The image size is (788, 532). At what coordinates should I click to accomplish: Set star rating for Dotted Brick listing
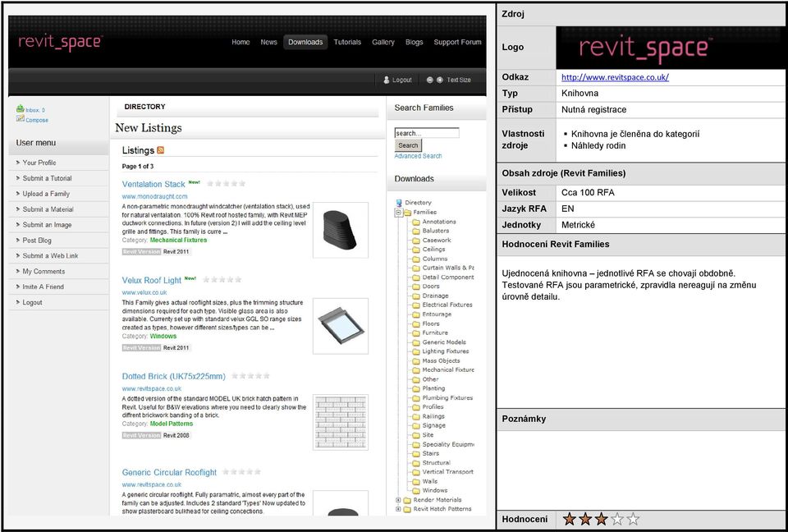250,376
